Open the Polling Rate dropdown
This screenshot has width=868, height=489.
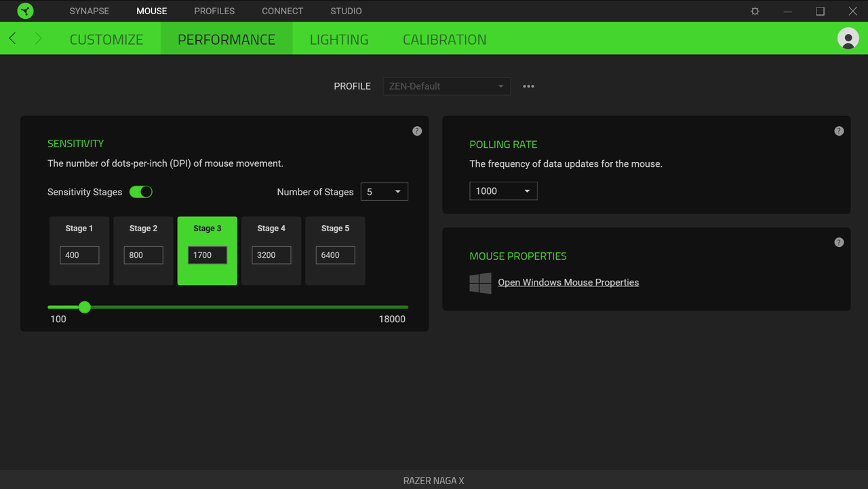(x=503, y=191)
